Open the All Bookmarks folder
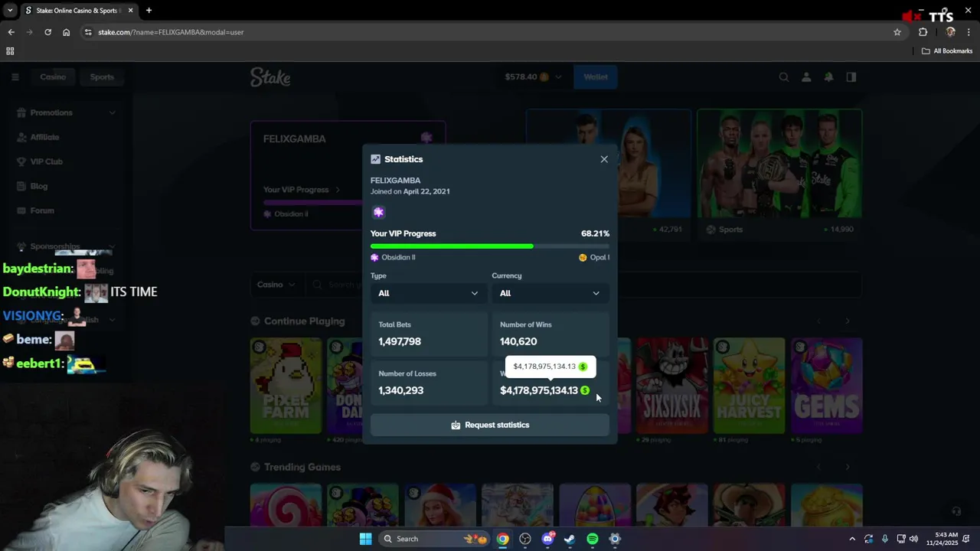This screenshot has width=980, height=551. point(947,51)
